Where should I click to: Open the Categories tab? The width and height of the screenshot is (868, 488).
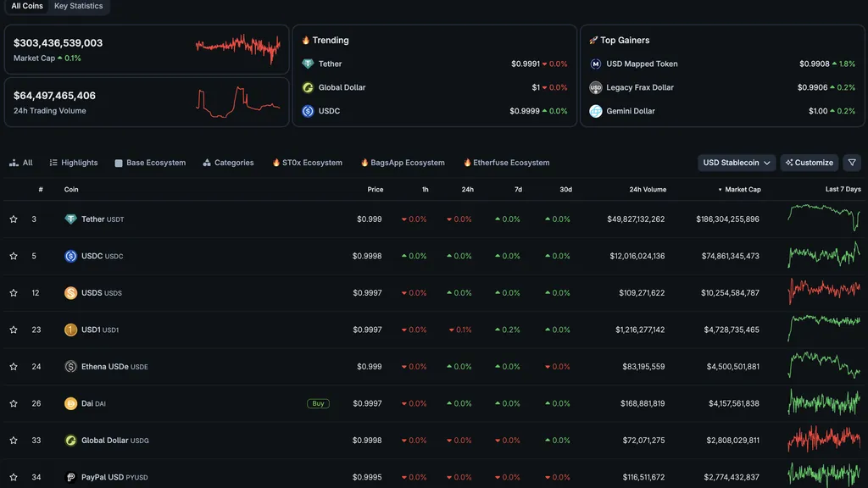coord(228,163)
